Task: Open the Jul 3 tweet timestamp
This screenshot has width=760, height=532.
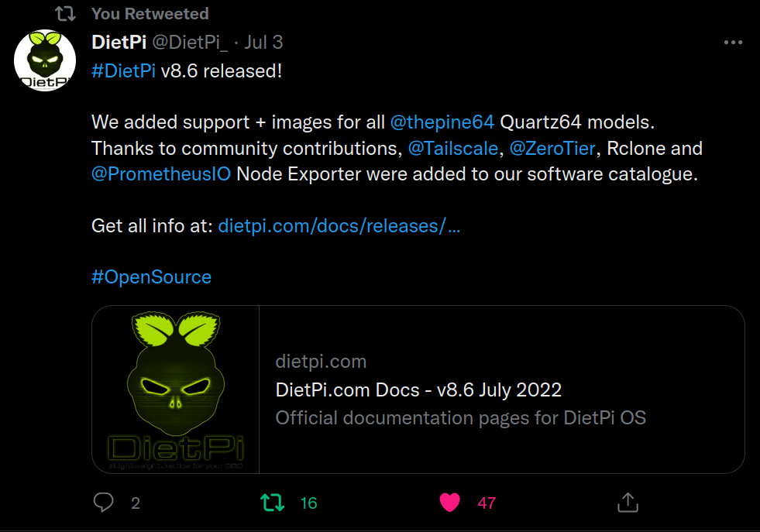Action: (x=263, y=42)
